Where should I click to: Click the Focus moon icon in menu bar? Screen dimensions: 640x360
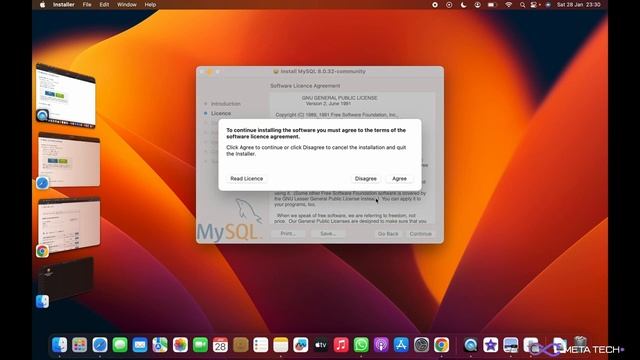point(463,4)
